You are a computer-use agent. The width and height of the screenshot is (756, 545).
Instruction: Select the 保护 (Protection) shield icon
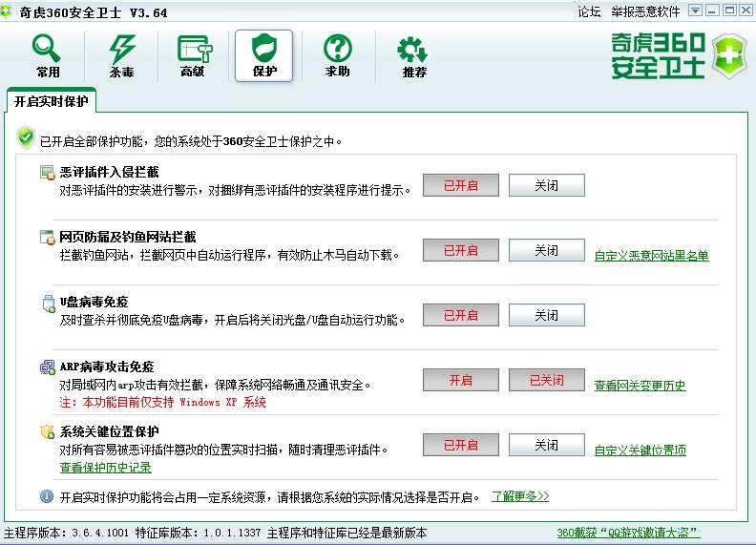click(264, 55)
